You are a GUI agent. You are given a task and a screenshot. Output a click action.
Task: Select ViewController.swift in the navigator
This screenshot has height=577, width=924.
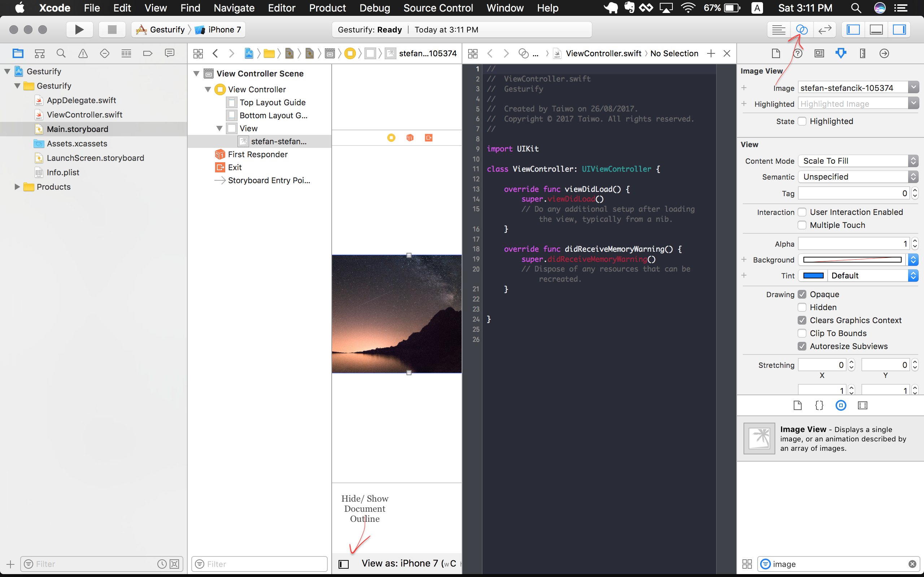[84, 114]
